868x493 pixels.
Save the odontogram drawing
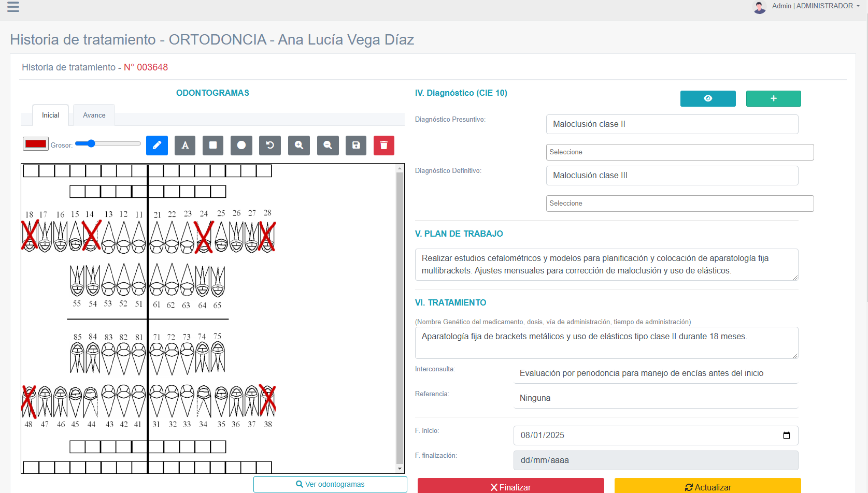pyautogui.click(x=356, y=146)
